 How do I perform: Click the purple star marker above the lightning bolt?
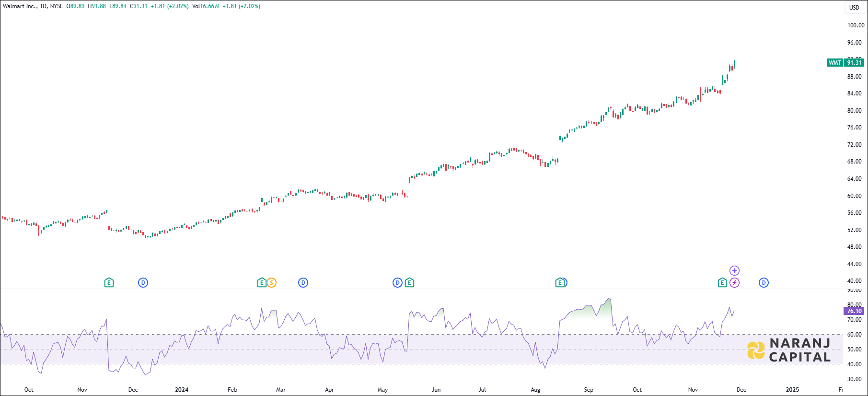[x=734, y=271]
